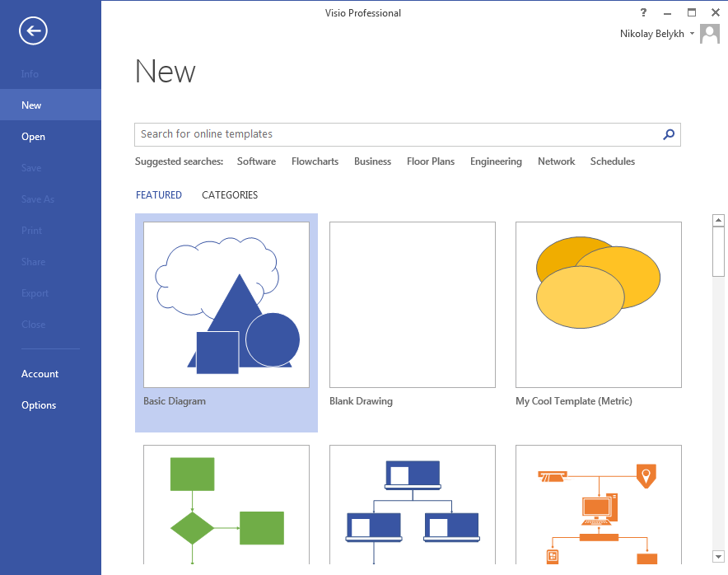The height and width of the screenshot is (575, 728).
Task: Click the scrollbar up arrow
Action: point(717,219)
